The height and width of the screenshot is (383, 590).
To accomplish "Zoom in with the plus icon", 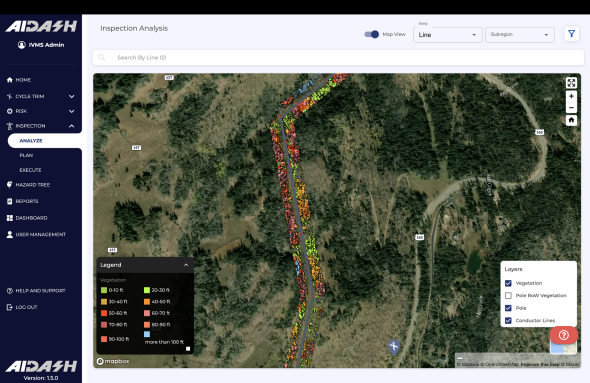I will tap(571, 96).
